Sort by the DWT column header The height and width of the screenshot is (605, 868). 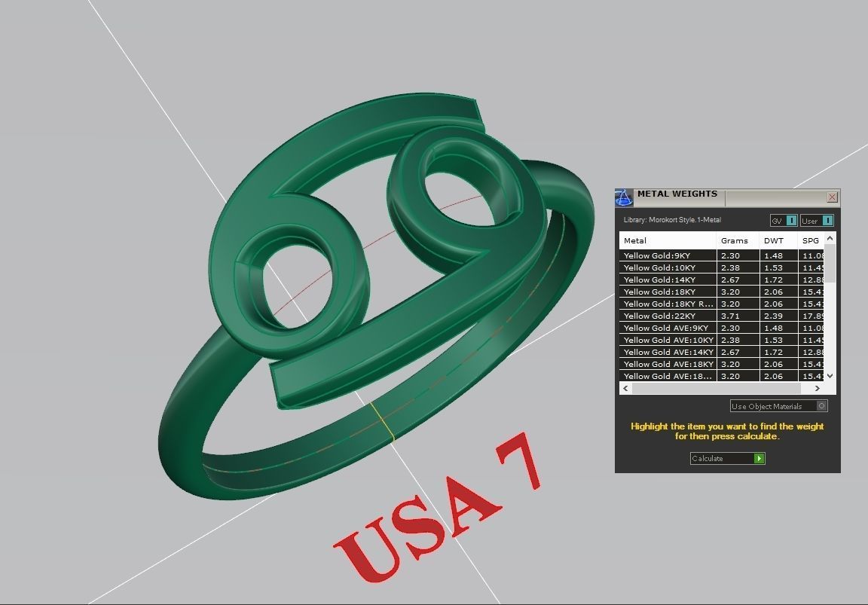click(x=778, y=241)
